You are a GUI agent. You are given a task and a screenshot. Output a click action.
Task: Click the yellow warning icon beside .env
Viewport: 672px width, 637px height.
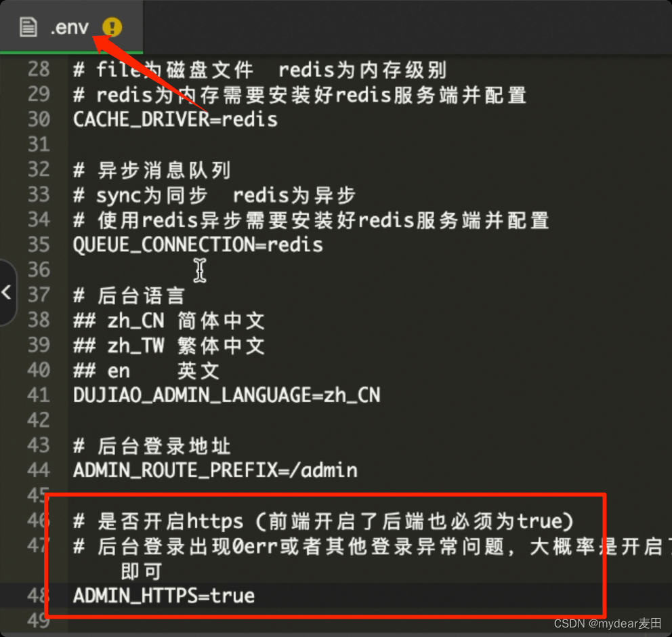(112, 27)
